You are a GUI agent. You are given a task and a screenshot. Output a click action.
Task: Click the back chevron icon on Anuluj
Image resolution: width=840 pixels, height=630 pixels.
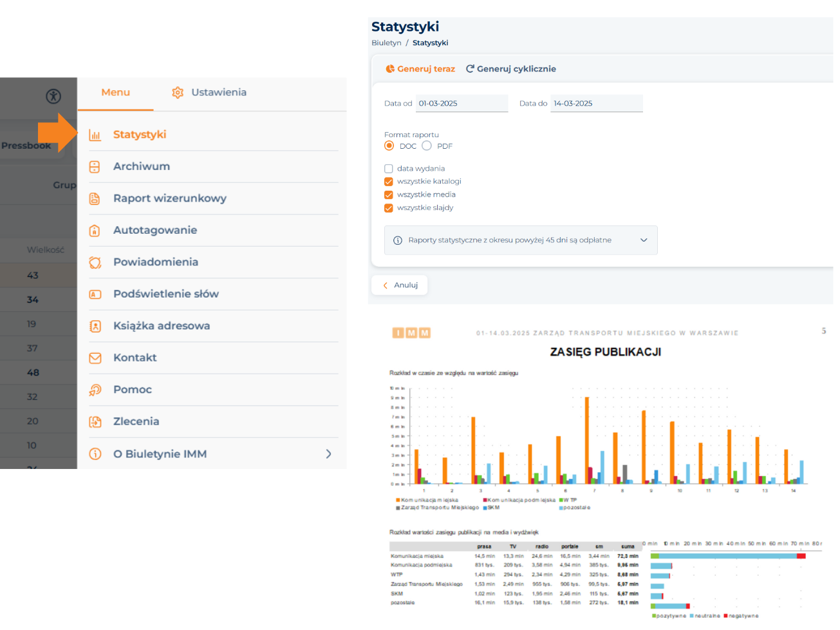pos(386,285)
